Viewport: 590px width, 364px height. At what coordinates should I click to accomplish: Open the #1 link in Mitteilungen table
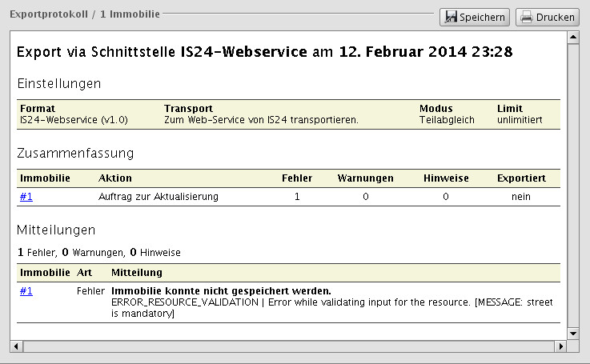click(26, 291)
